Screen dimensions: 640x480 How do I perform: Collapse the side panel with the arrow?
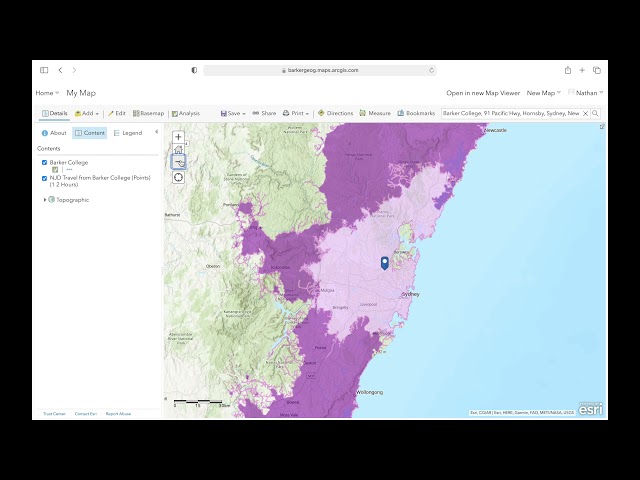pyautogui.click(x=156, y=132)
